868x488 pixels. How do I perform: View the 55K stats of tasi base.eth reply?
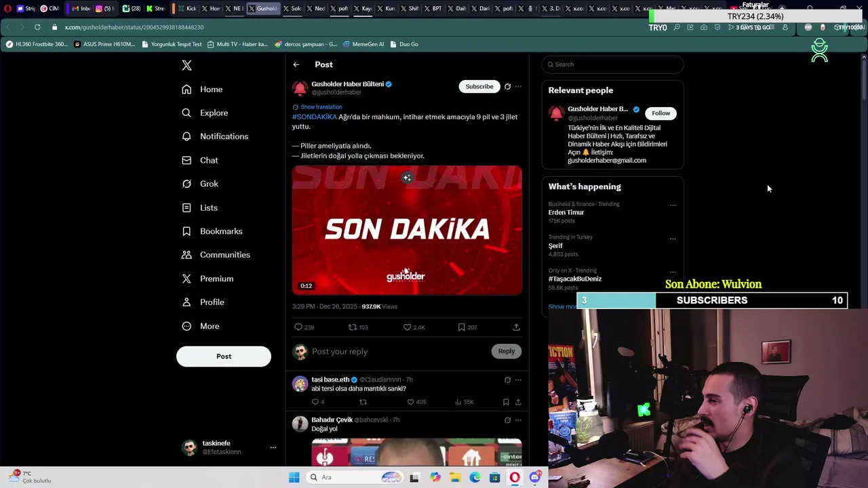(465, 402)
